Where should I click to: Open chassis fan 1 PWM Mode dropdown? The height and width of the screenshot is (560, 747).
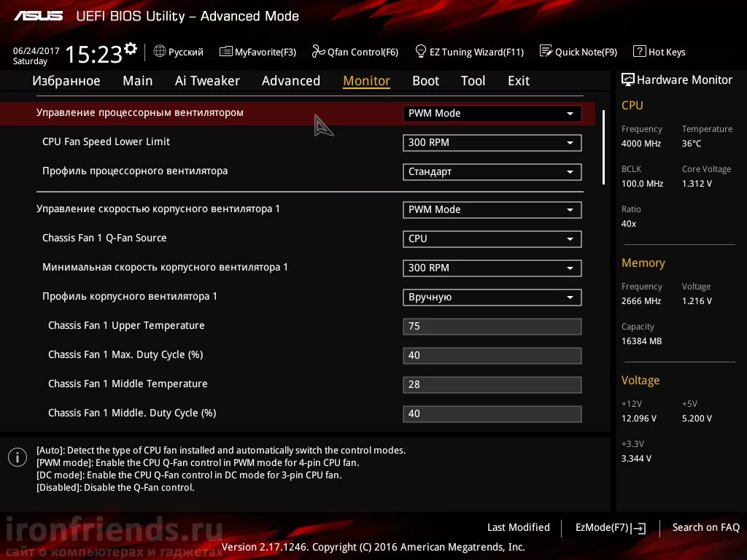click(492, 209)
